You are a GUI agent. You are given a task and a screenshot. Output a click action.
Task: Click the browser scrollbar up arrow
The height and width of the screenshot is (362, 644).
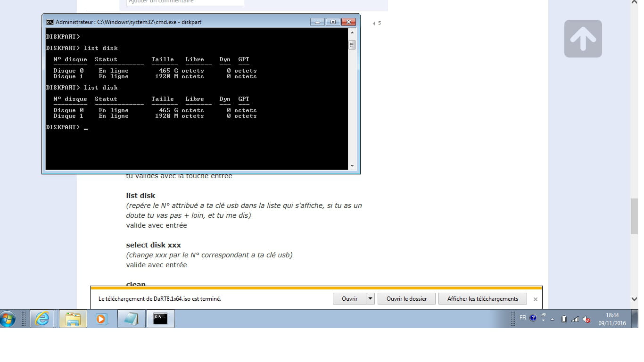pyautogui.click(x=635, y=3)
